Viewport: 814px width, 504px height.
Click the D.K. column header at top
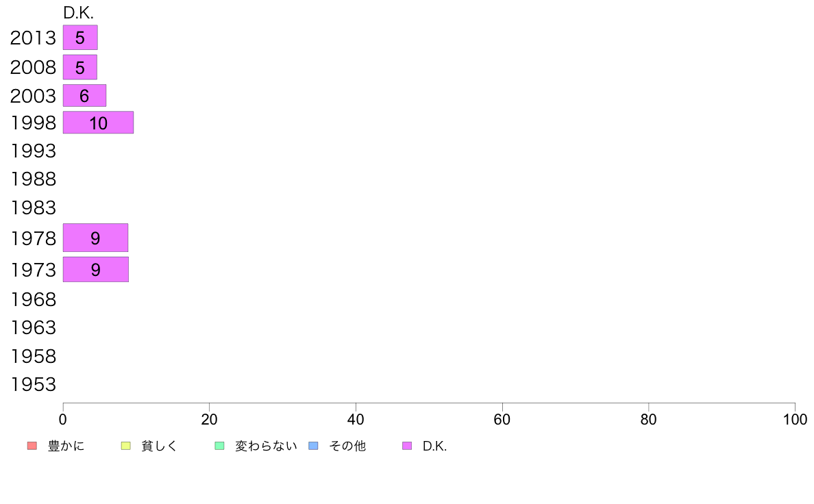coord(78,13)
